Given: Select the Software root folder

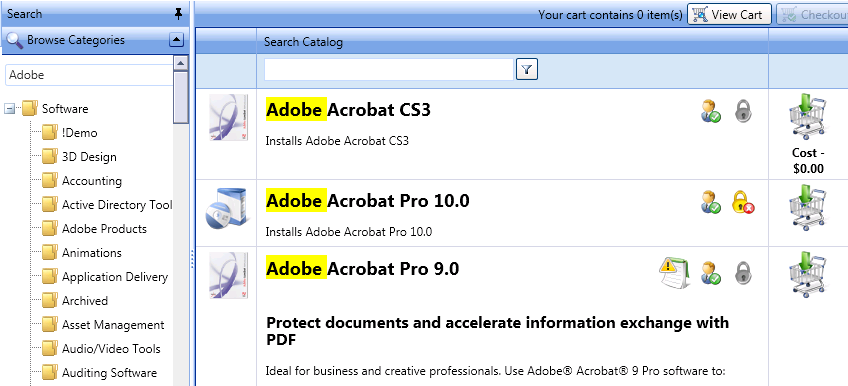Looking at the screenshot, I should point(65,109).
